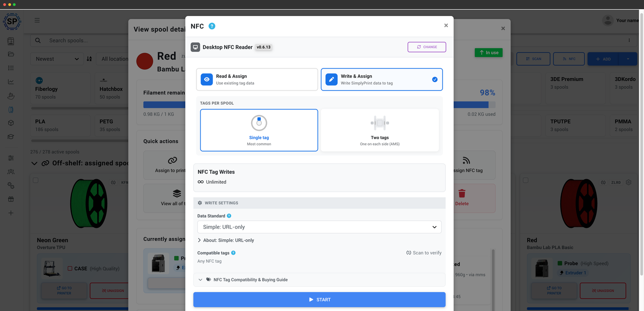Click GO TO PRINTER on Red spool card
644x311 pixels.
(554, 291)
